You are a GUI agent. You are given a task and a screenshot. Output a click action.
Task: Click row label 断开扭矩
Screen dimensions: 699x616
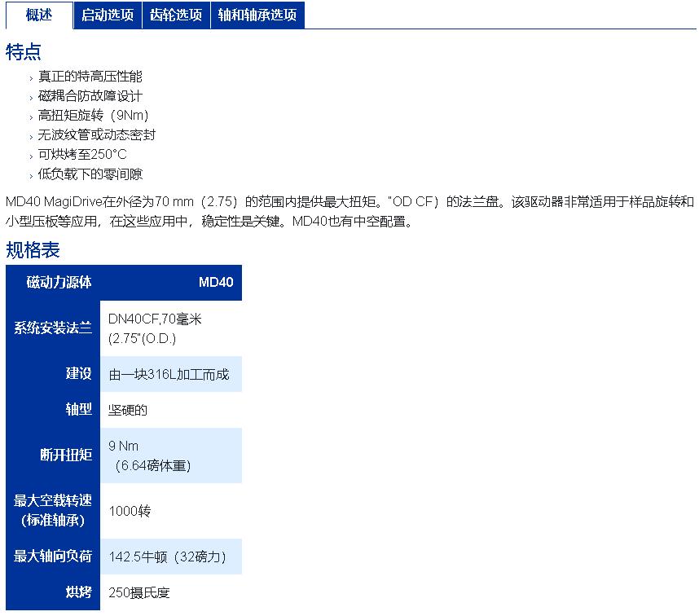53,455
